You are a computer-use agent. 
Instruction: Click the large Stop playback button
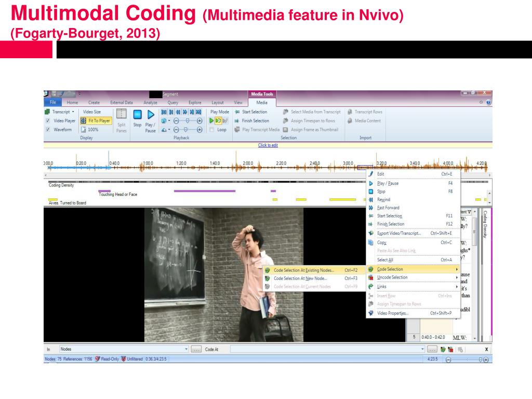pos(137,119)
